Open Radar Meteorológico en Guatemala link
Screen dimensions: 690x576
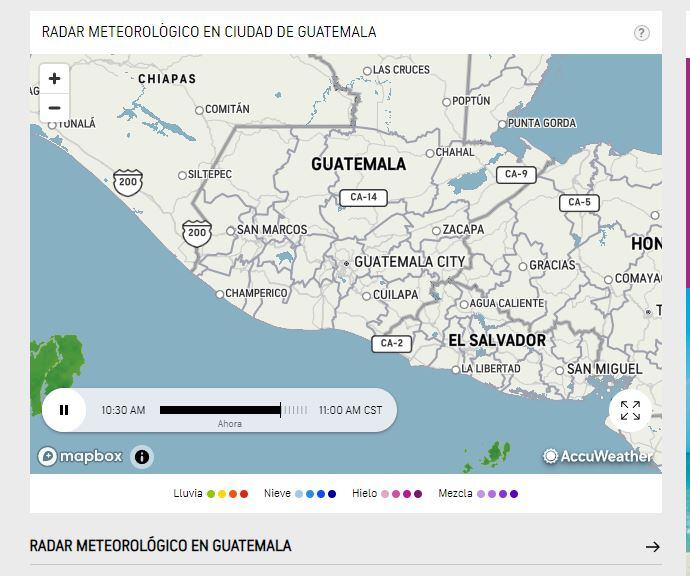161,546
